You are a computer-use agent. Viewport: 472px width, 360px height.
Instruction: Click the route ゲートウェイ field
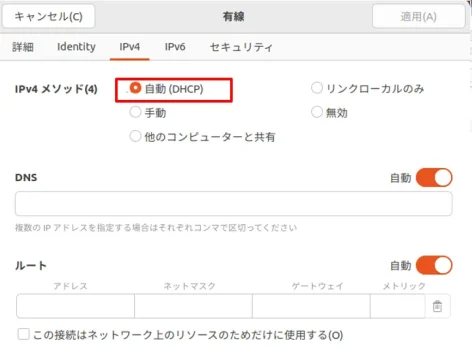tap(311, 306)
